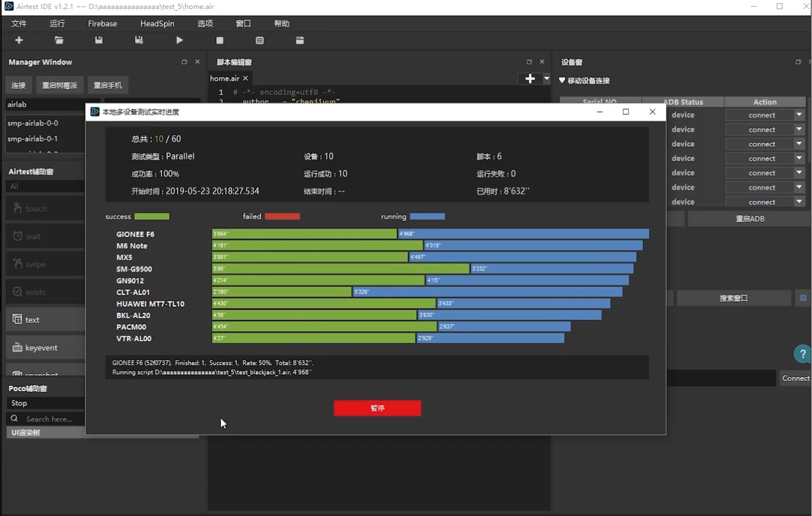The width and height of the screenshot is (812, 516).
Task: Select smp-airlab-0-1 in the Manager list
Action: coord(45,138)
